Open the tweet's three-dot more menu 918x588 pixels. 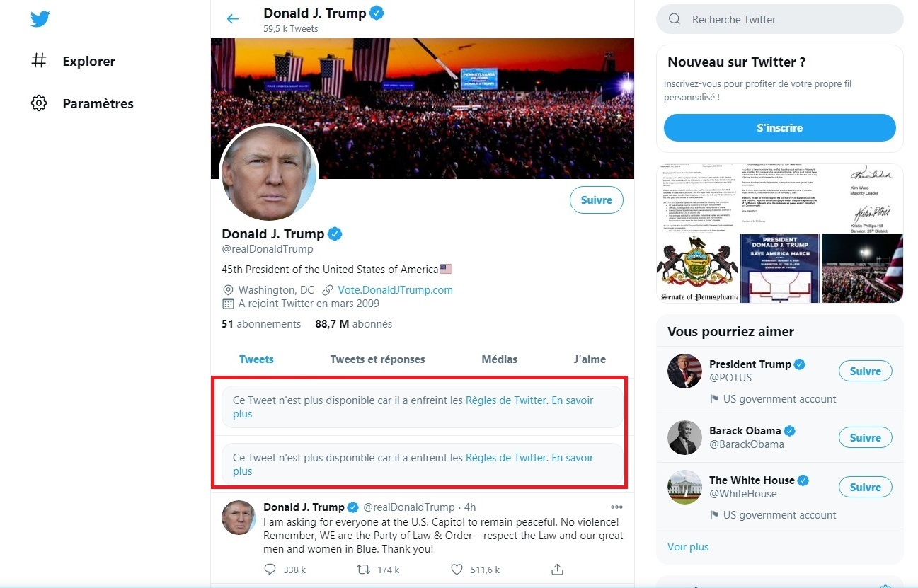tap(616, 507)
